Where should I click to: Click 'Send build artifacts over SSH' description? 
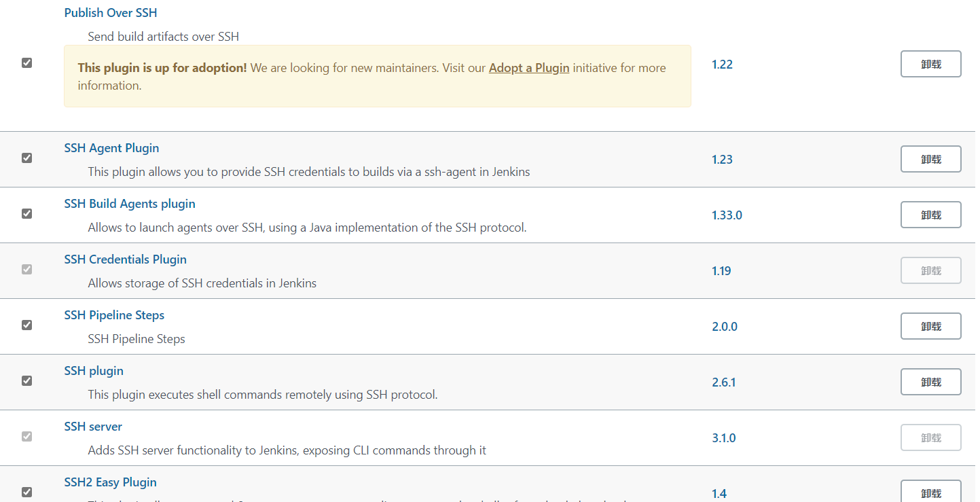(x=164, y=37)
